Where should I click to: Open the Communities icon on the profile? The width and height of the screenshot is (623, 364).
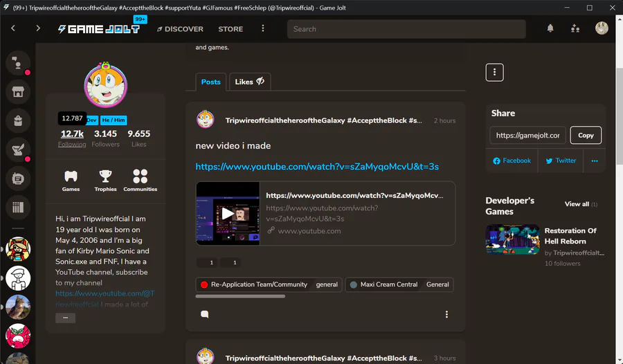pyautogui.click(x=141, y=181)
